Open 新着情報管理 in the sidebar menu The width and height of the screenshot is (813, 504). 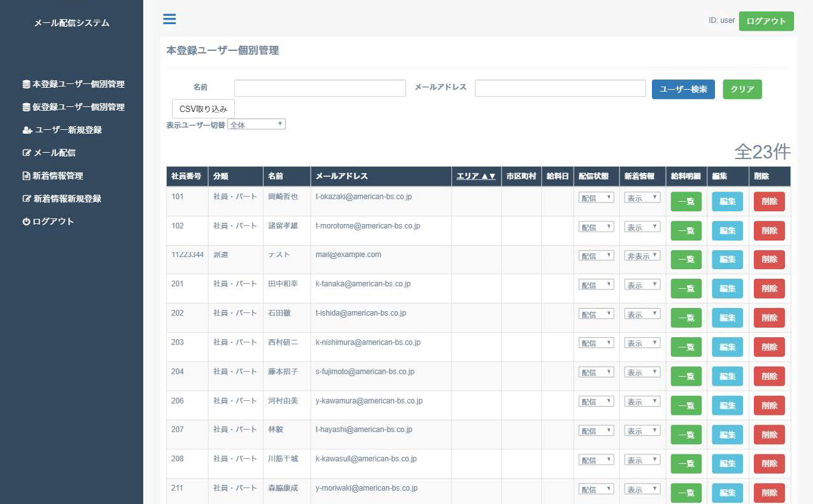pyautogui.click(x=57, y=176)
